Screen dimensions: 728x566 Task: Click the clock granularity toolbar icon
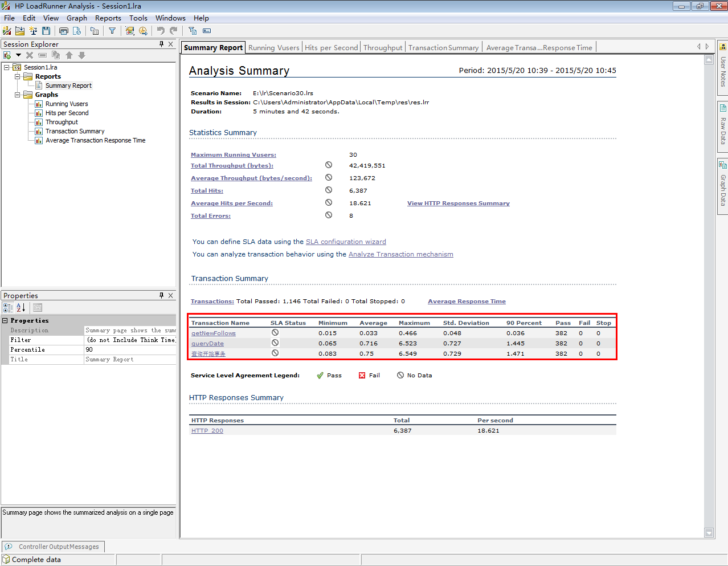point(143,31)
